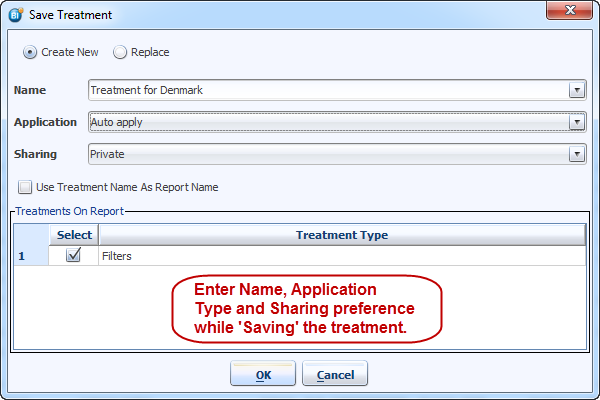The image size is (600, 400).
Task: Click the red callout instruction note
Action: [x=304, y=307]
